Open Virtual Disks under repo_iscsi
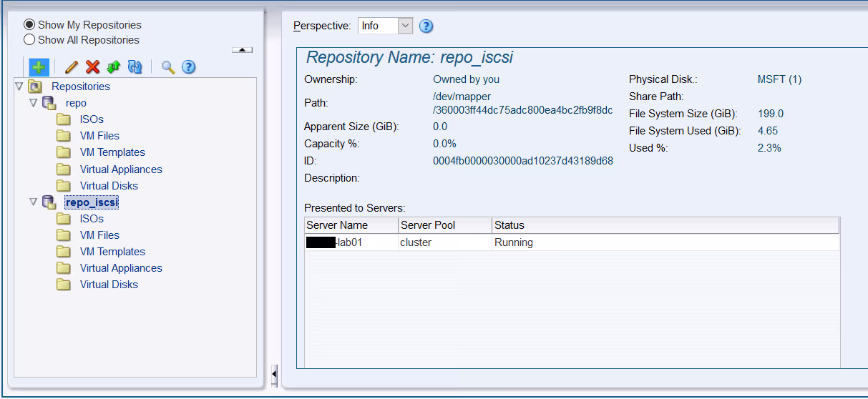This screenshot has width=868, height=399. (109, 285)
